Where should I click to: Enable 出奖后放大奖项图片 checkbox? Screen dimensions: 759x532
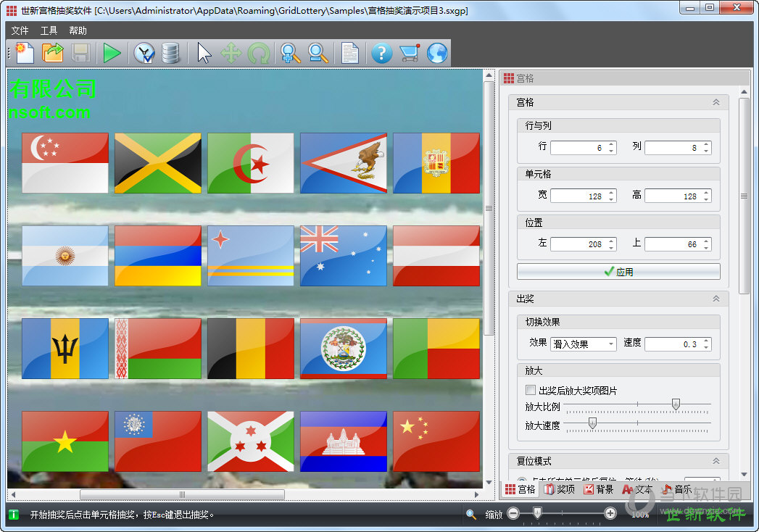pyautogui.click(x=531, y=390)
